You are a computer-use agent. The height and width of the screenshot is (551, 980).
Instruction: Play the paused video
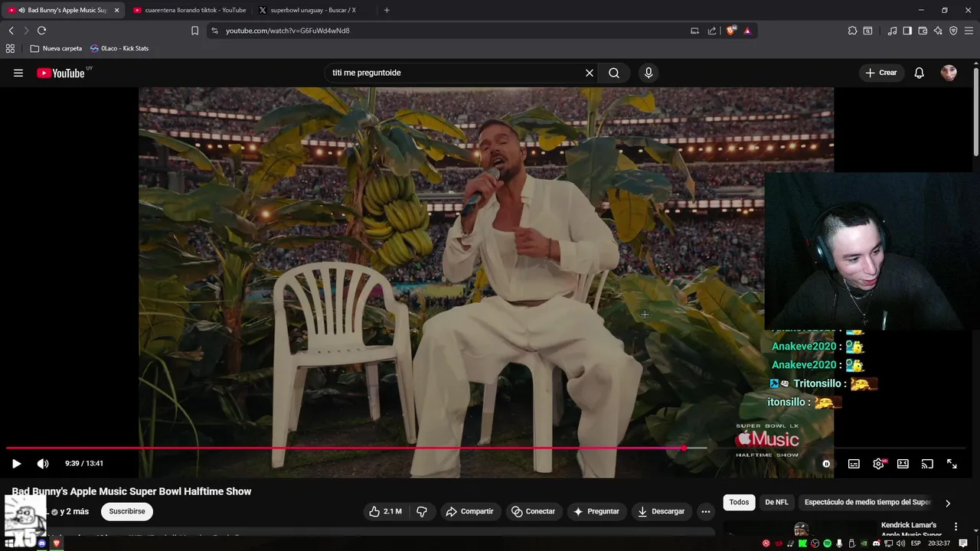(x=16, y=464)
